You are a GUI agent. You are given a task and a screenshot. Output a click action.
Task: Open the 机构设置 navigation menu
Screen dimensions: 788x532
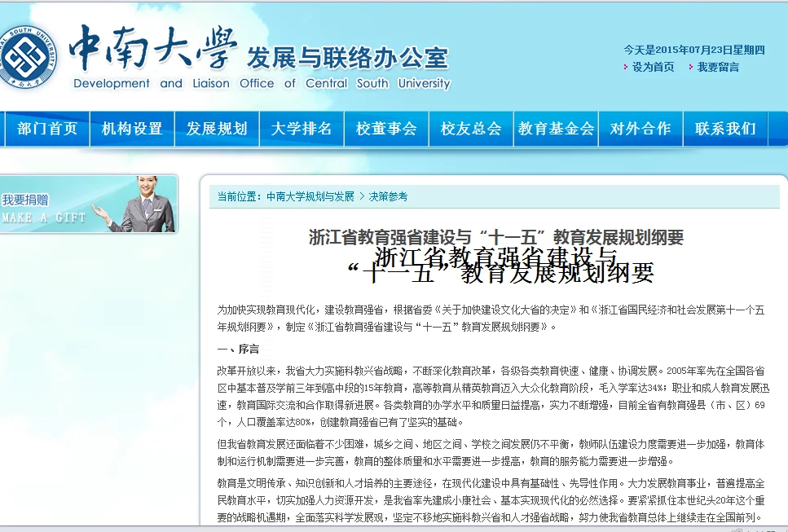(132, 129)
